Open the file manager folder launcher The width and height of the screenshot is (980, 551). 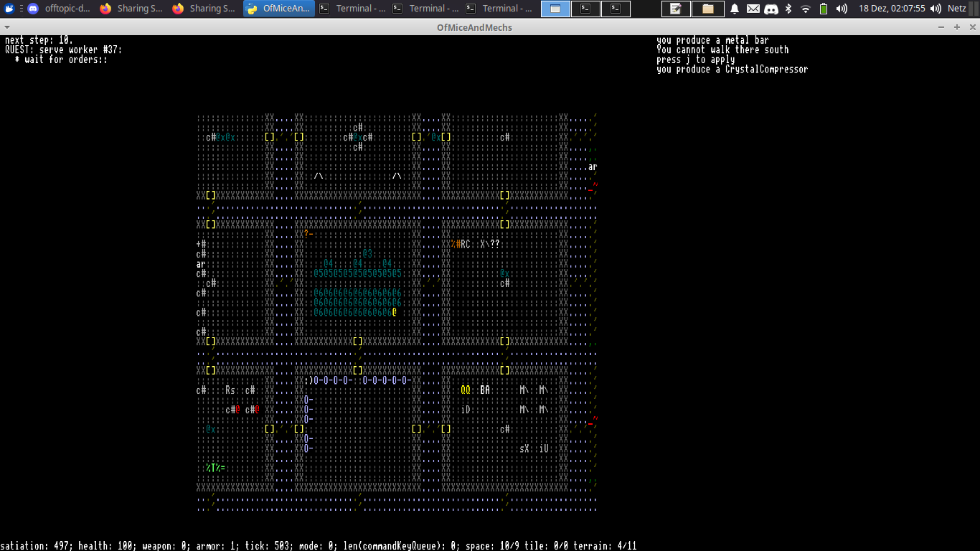click(x=708, y=9)
